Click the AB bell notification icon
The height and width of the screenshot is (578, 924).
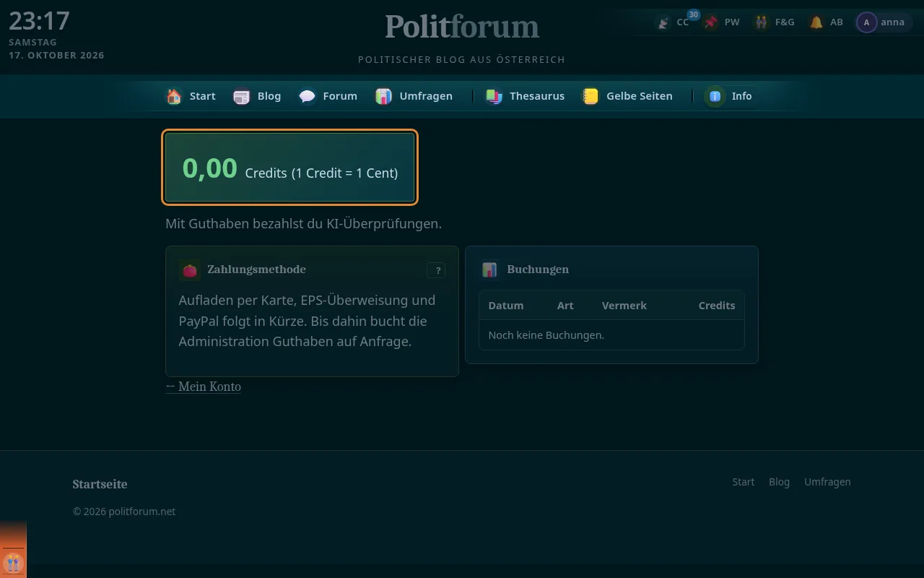[816, 22]
